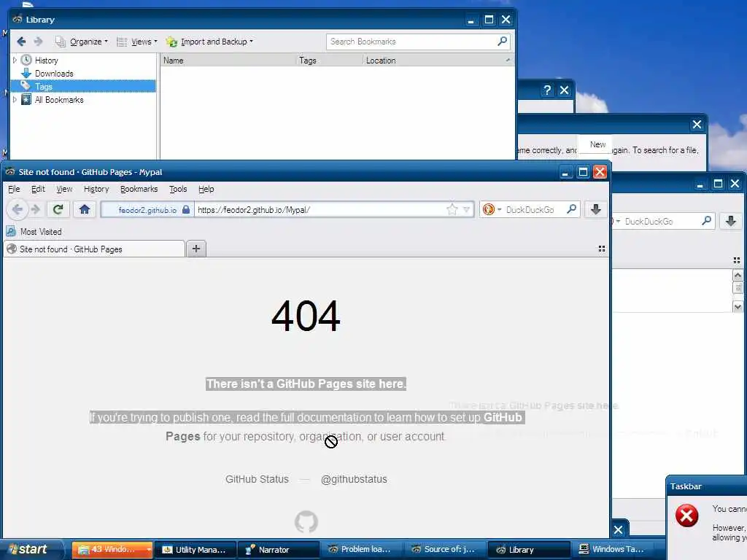Switch to Utility Manager taskbar item
Screen dimensions: 747x560
point(196,550)
